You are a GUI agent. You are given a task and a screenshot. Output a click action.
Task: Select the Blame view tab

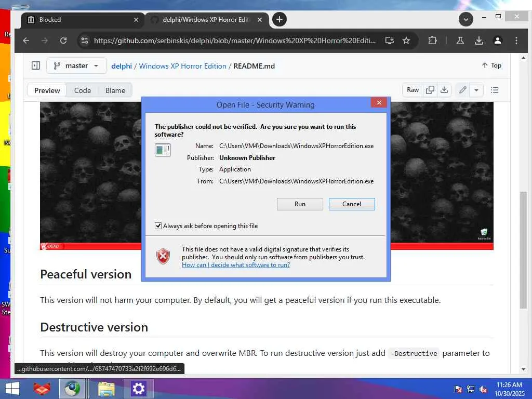(115, 90)
